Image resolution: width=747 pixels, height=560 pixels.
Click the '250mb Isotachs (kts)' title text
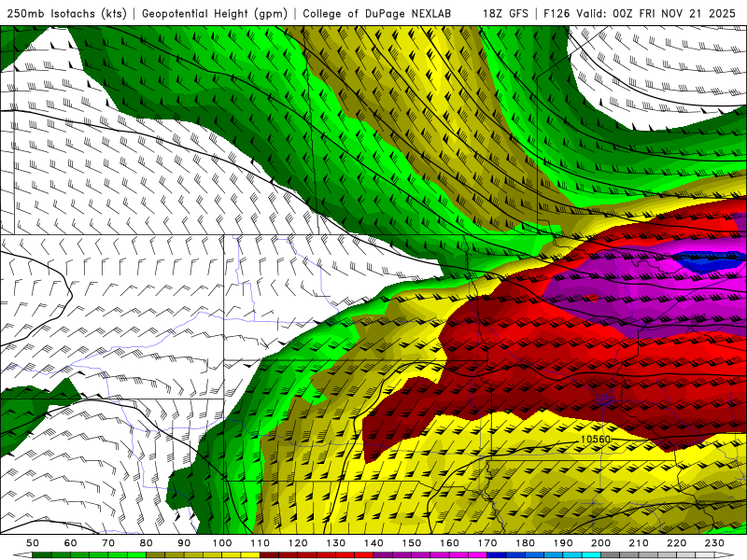pyautogui.click(x=66, y=14)
